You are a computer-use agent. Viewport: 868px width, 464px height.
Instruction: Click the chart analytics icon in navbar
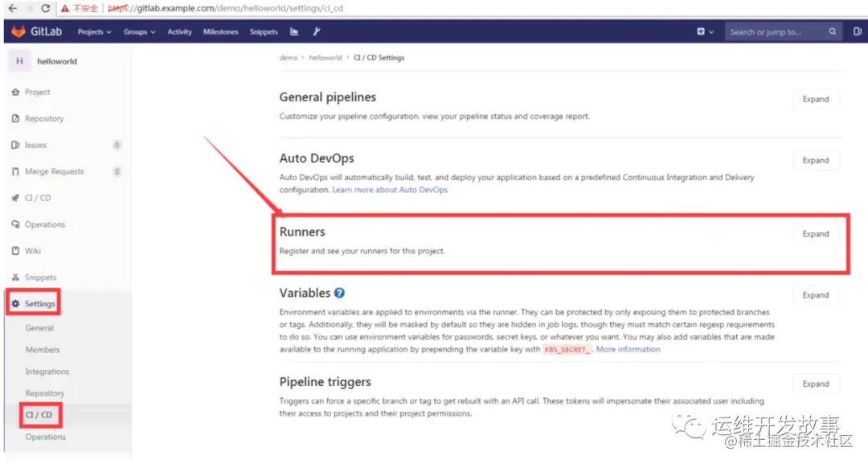(294, 32)
